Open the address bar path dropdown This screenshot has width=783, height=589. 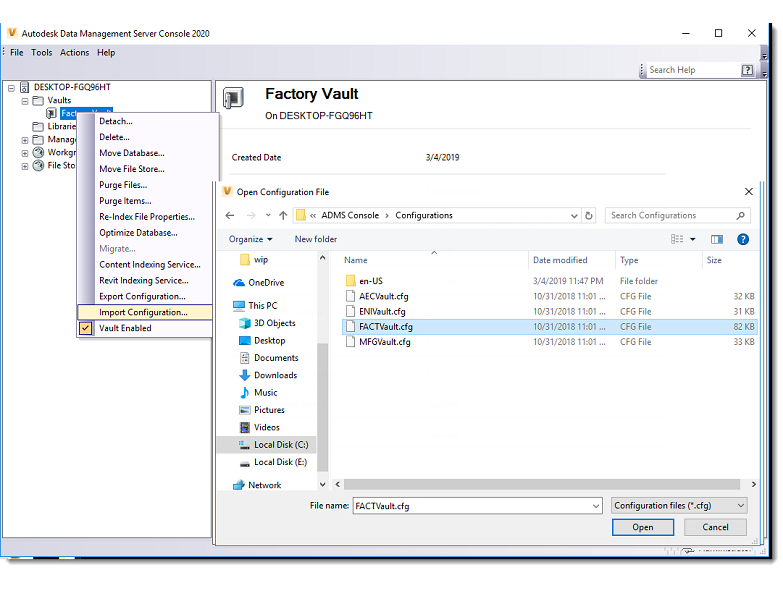574,216
